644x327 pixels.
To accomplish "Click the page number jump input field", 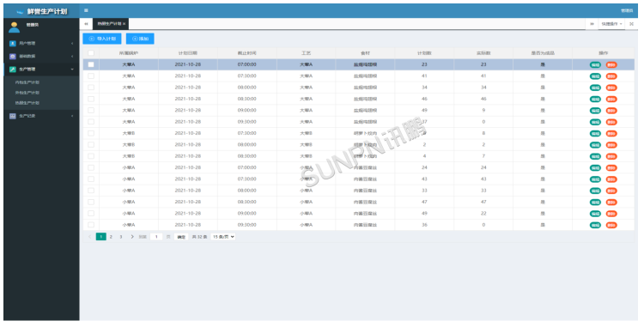I will click(x=156, y=237).
